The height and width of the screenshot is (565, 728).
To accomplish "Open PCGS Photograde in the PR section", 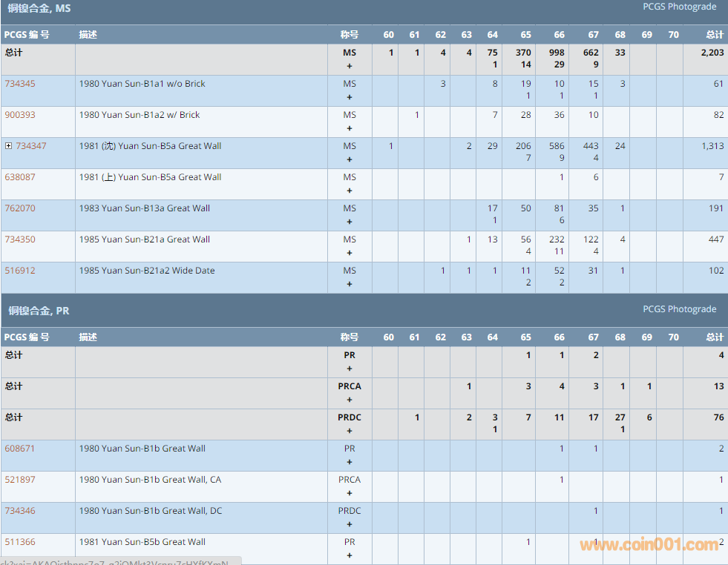I will tap(679, 309).
